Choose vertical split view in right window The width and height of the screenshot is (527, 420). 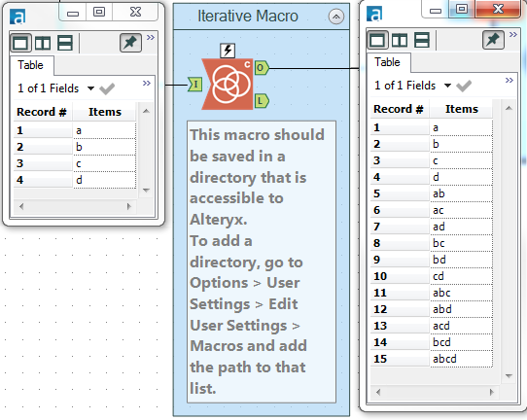[400, 40]
